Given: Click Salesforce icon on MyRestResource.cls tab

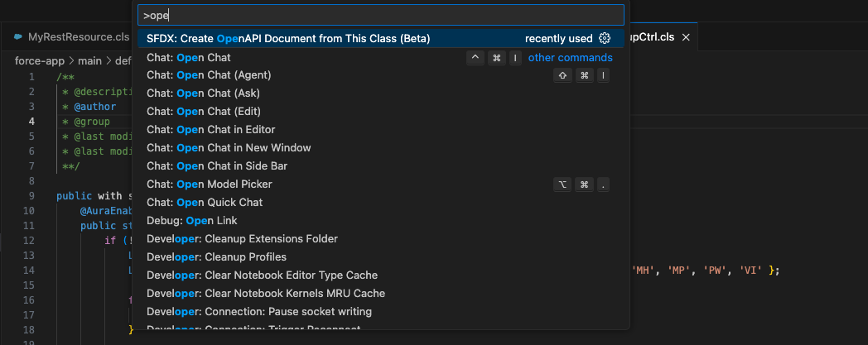Looking at the screenshot, I should point(18,37).
